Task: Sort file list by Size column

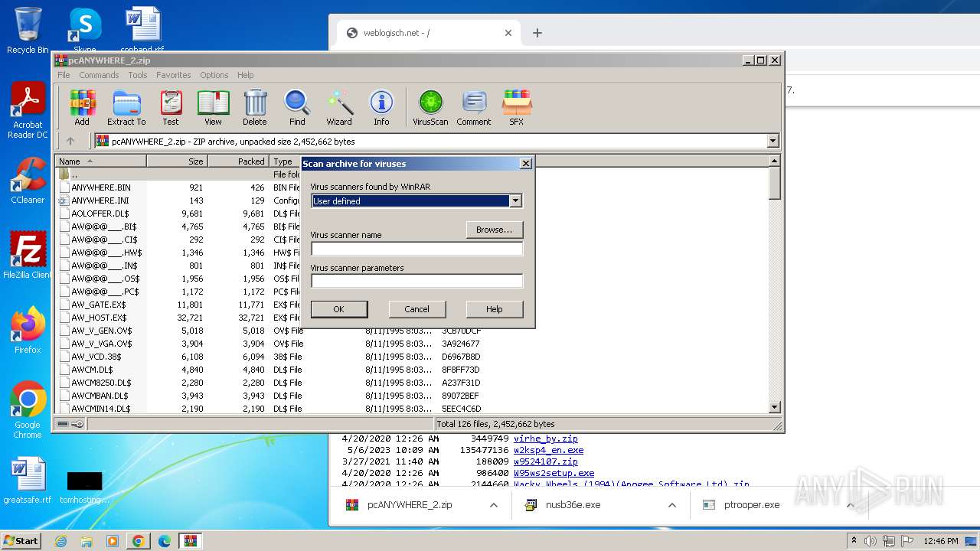Action: [177, 161]
